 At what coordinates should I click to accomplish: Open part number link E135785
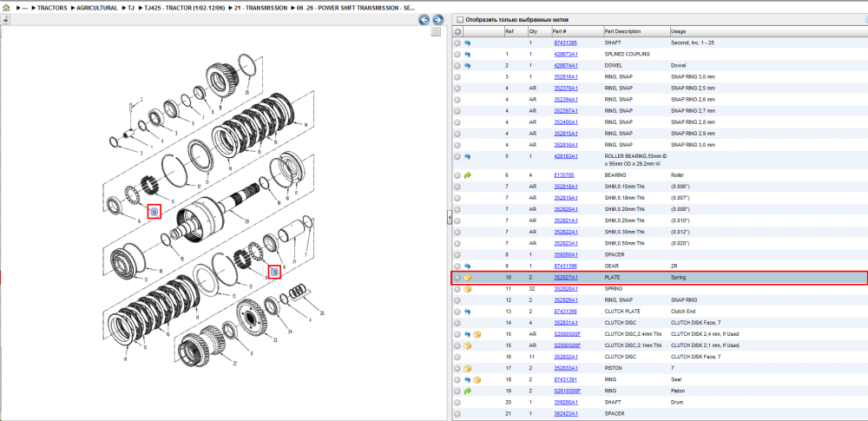click(x=564, y=175)
